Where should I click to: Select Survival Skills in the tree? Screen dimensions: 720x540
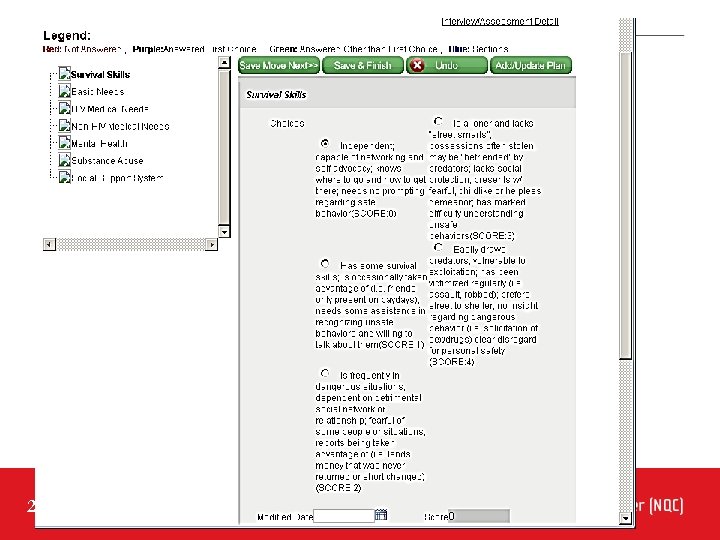(x=101, y=74)
